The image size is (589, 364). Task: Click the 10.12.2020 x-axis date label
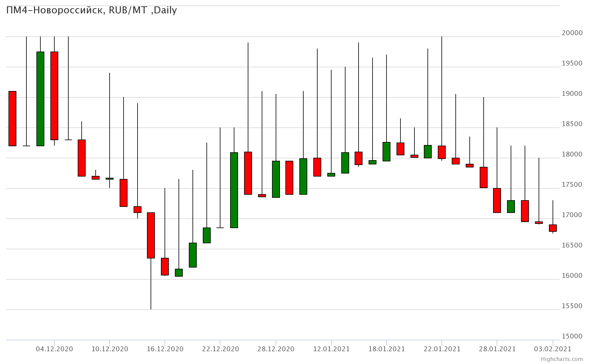tap(110, 349)
